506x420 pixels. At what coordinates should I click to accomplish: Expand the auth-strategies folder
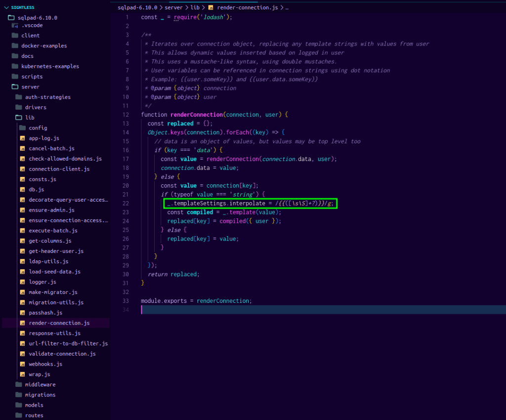point(47,97)
